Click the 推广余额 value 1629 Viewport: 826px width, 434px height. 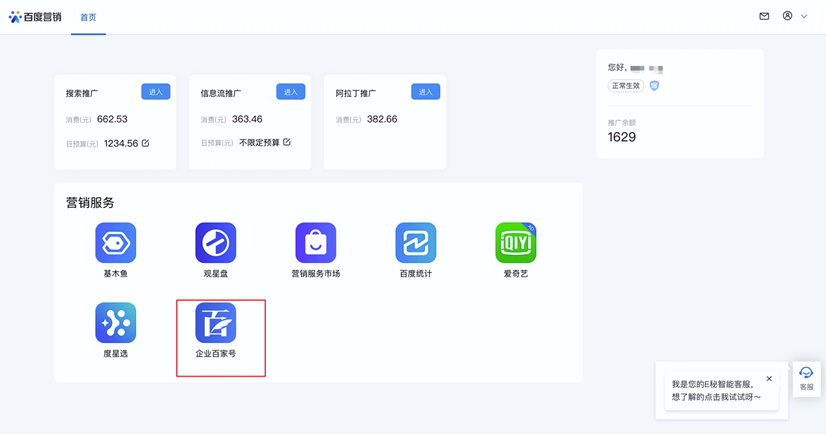tap(622, 137)
